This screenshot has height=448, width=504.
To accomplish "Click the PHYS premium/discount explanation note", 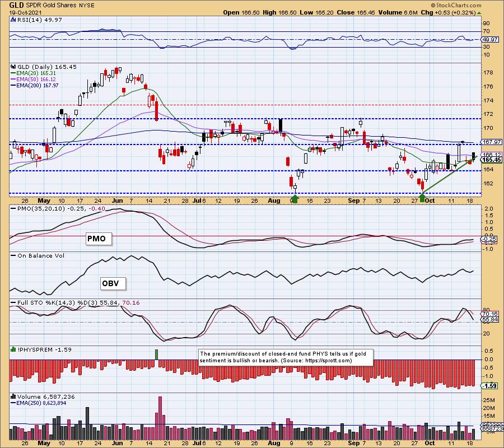I will [x=286, y=357].
